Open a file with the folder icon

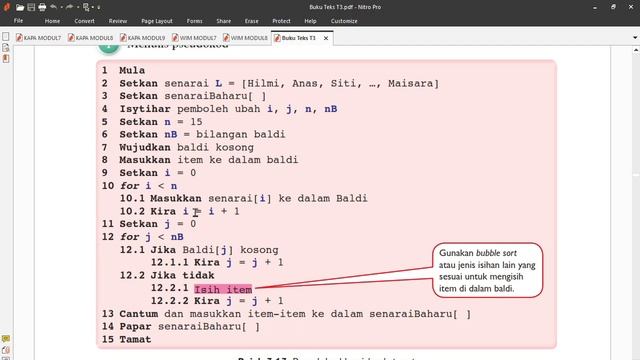(20, 7)
